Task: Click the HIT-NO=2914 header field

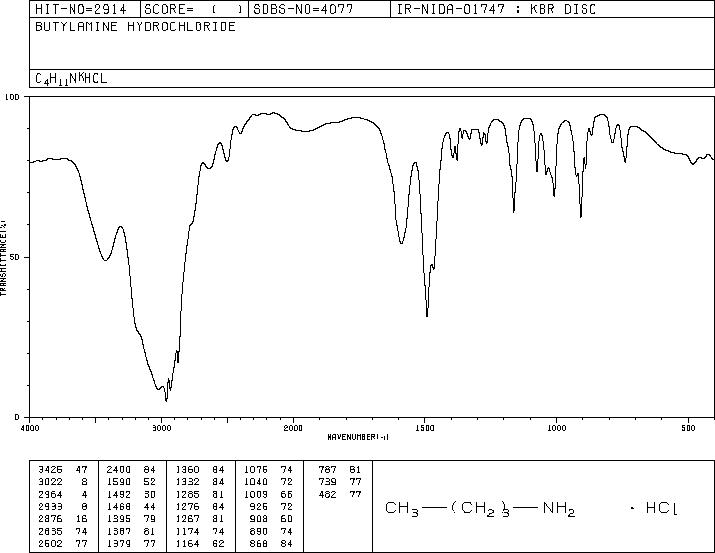Action: coord(81,9)
